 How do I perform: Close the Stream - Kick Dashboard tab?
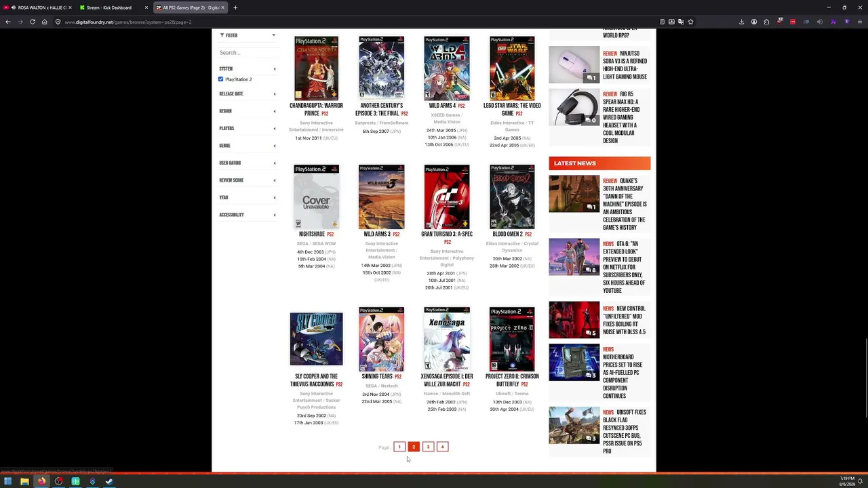pyautogui.click(x=146, y=7)
